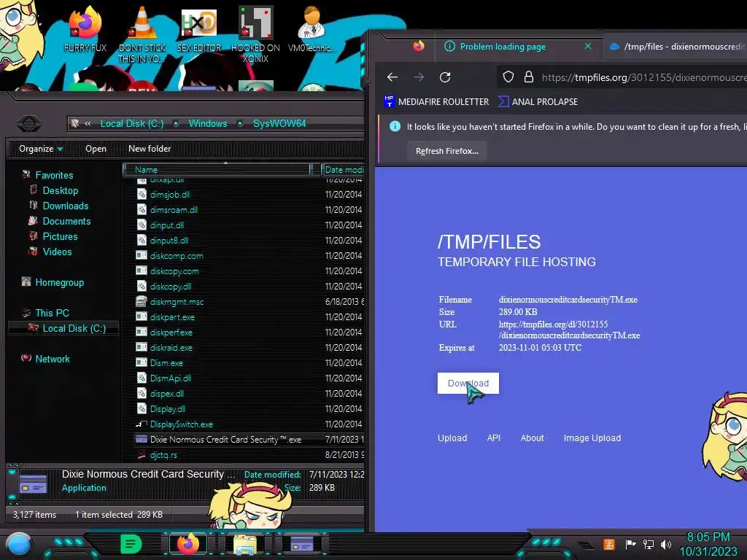Click the padlock site security icon

click(x=529, y=77)
